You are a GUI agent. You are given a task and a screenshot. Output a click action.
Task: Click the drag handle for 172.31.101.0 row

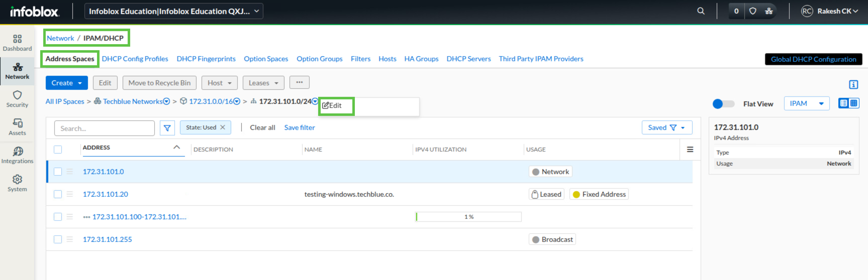click(x=70, y=171)
